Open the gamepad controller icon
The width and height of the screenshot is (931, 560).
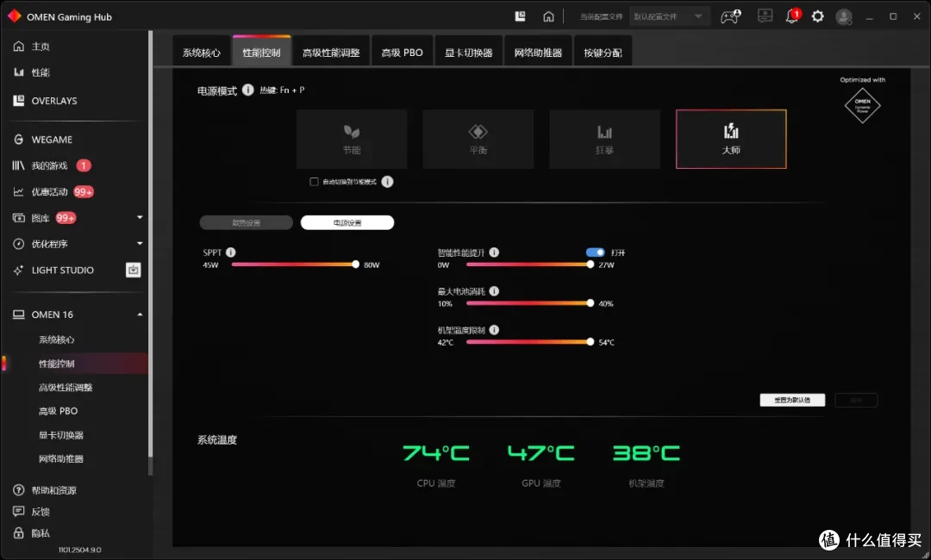(730, 16)
